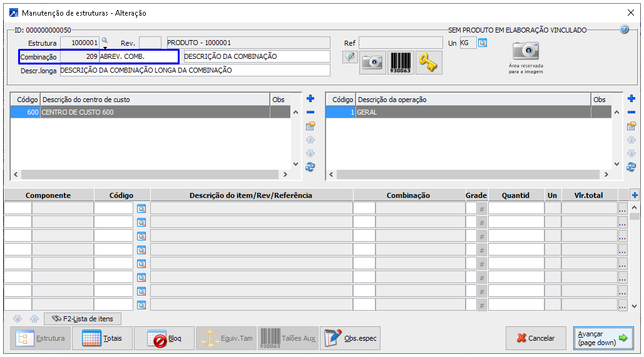Click the Estrutura code field 1000001
Image resolution: width=644 pixels, height=357 pixels.
[x=79, y=43]
